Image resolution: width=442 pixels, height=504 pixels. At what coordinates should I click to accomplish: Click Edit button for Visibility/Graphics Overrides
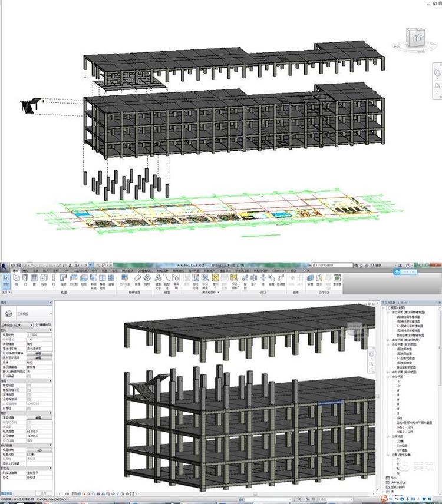(39, 353)
